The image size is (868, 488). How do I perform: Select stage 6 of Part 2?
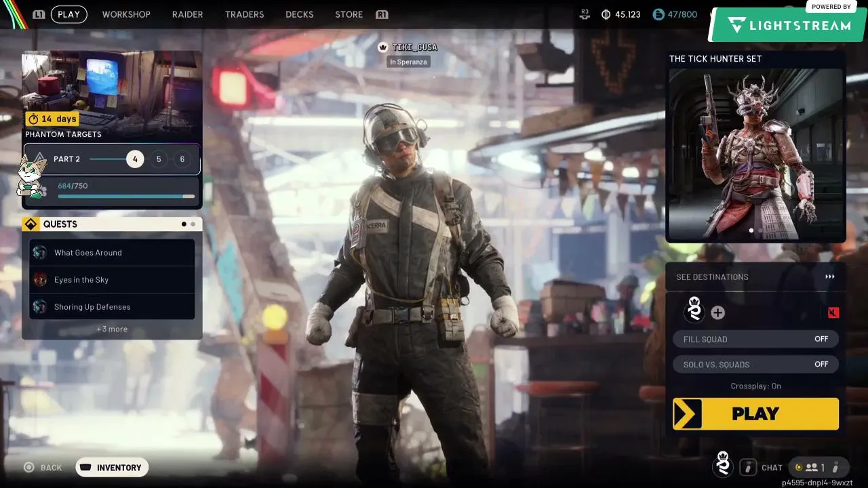(182, 159)
